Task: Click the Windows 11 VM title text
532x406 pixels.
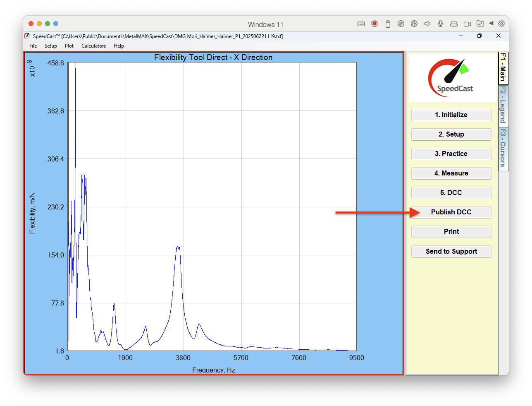Action: click(265, 24)
